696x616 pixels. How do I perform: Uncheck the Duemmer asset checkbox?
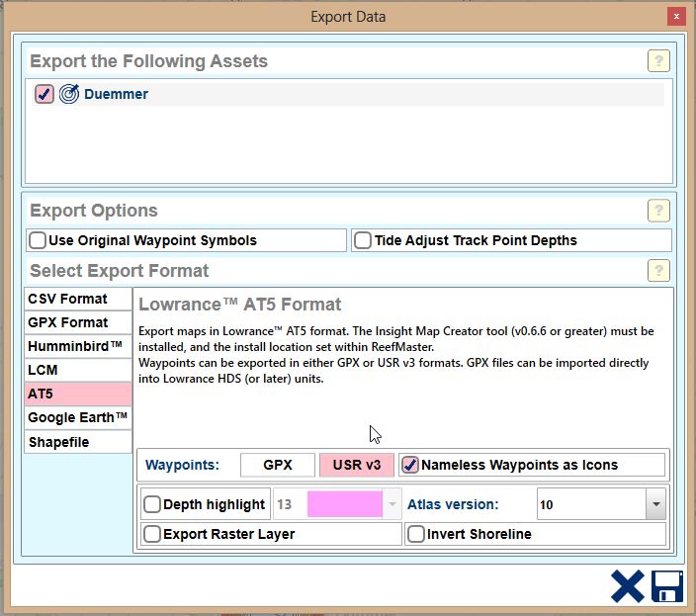click(43, 95)
